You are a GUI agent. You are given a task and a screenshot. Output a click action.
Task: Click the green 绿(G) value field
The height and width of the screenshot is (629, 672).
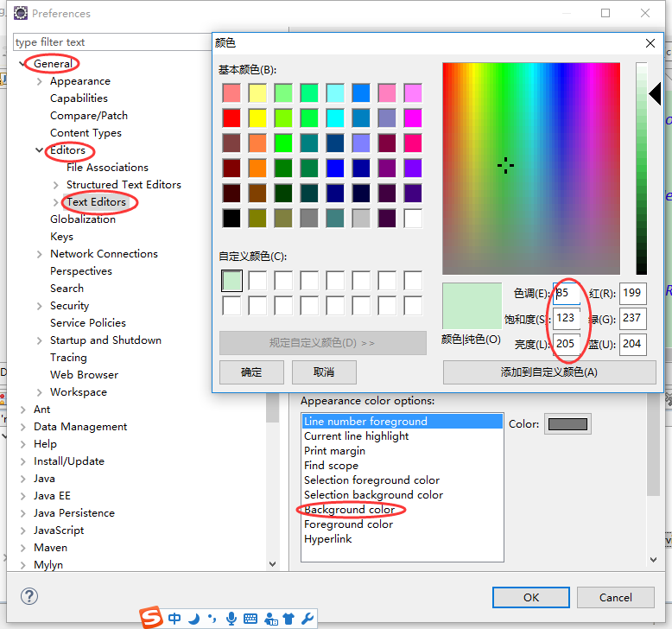pos(633,319)
